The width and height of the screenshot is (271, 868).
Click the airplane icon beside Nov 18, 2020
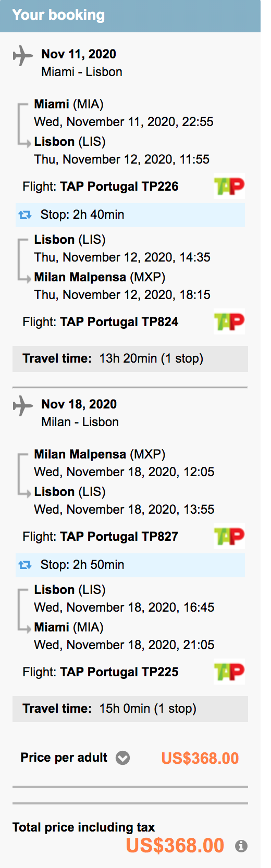22,406
